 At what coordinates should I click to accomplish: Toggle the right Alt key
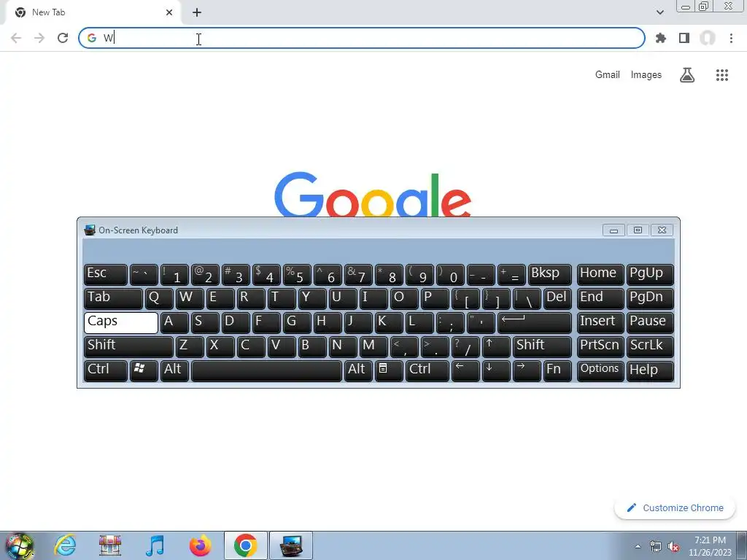[358, 370]
